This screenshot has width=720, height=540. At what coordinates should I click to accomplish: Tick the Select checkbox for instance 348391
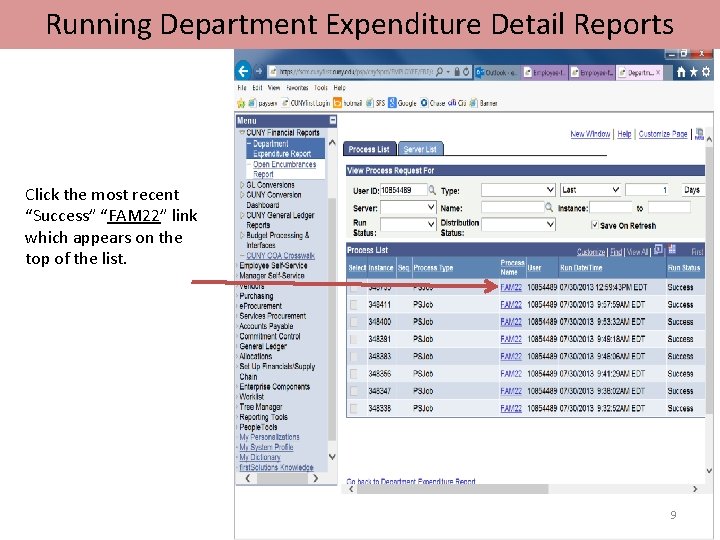click(354, 339)
